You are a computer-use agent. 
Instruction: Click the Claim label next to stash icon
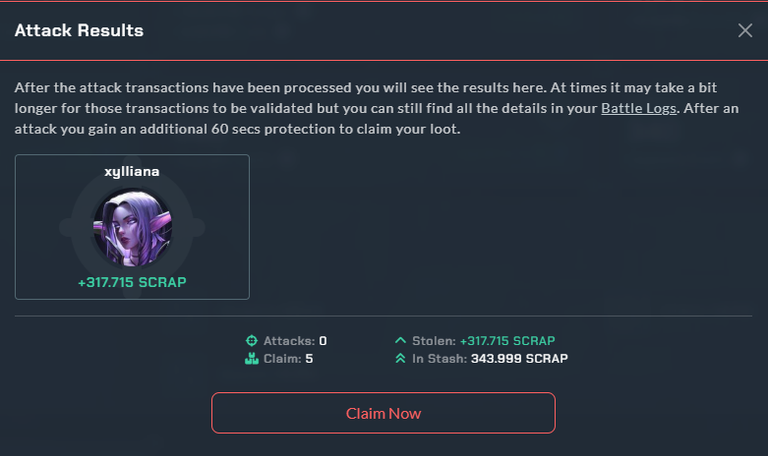coord(282,359)
